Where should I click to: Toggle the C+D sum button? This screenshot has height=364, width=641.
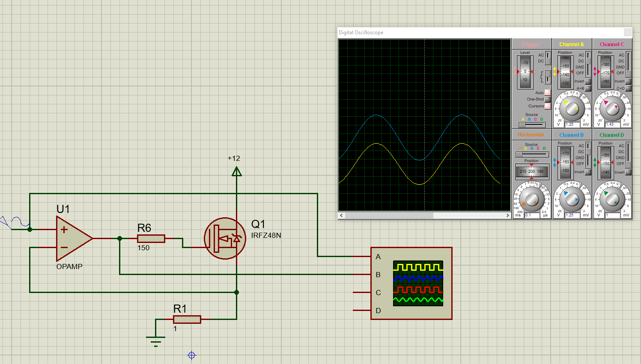tap(628, 88)
